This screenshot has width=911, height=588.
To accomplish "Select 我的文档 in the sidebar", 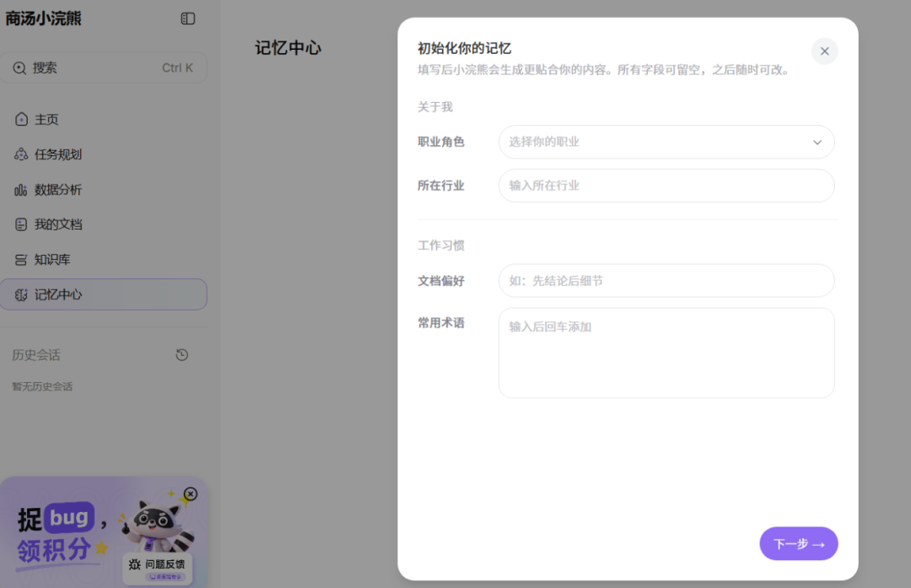I will pos(104,224).
